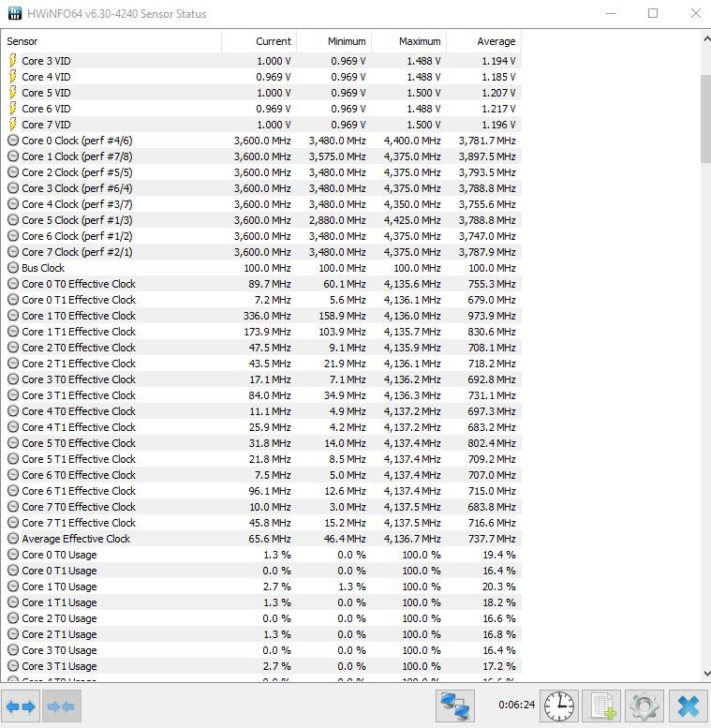711x728 pixels.
Task: Reset the min/max clock icon
Action: point(558,706)
